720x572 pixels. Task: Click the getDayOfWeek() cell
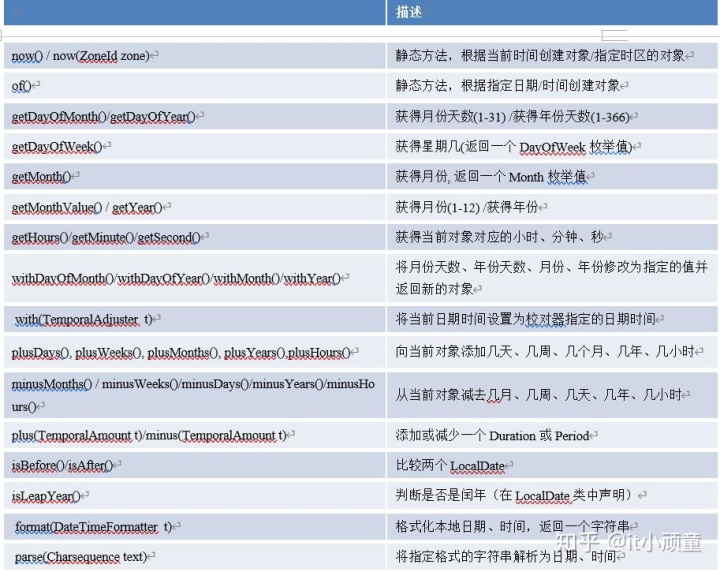pyautogui.click(x=195, y=147)
